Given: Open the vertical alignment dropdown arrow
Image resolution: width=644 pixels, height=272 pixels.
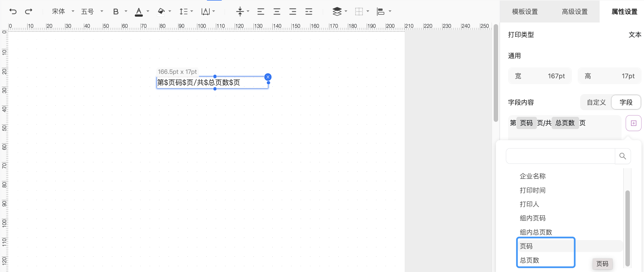Looking at the screenshot, I should click(x=248, y=11).
